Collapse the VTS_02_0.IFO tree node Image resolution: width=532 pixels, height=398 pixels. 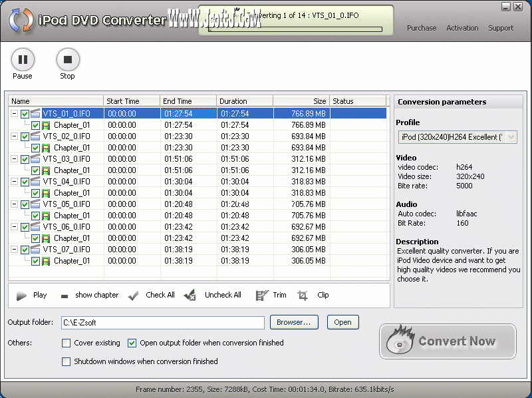tap(14, 136)
